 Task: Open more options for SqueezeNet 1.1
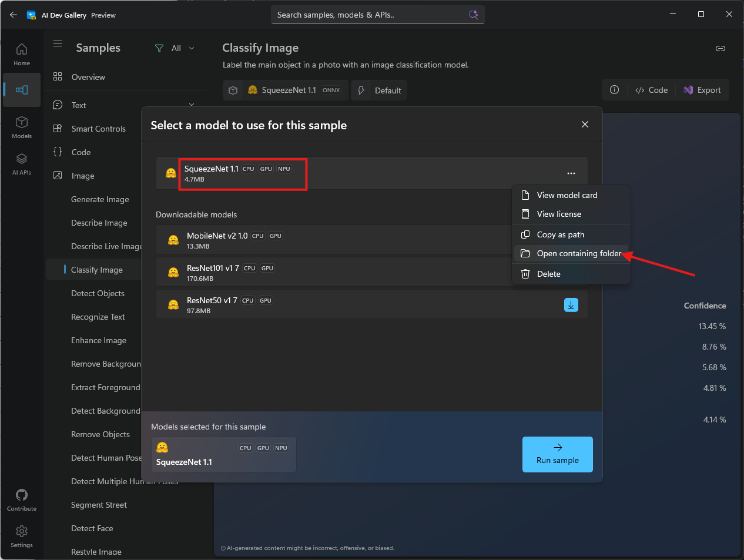point(571,173)
